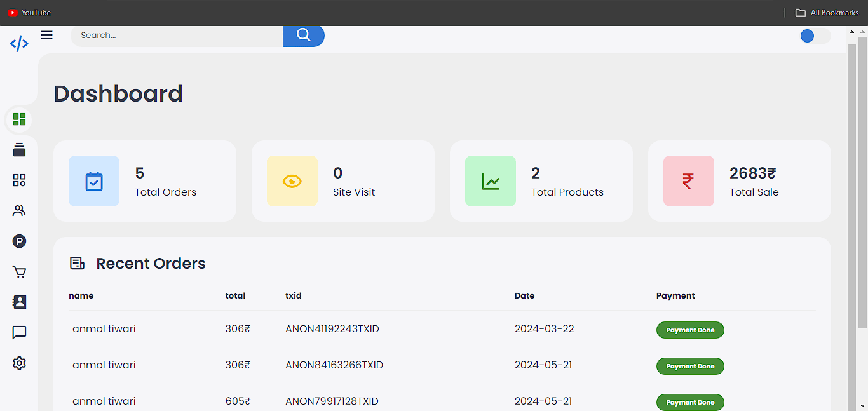
Task: Click the rupee Total Sale icon
Action: tap(689, 181)
